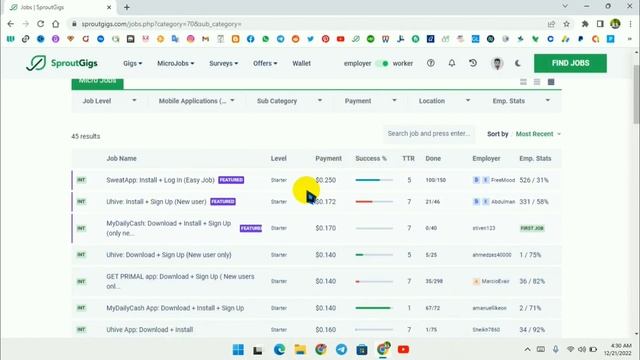This screenshot has height=360, width=640.
Task: Open the history clock icon
Action: tap(473, 63)
